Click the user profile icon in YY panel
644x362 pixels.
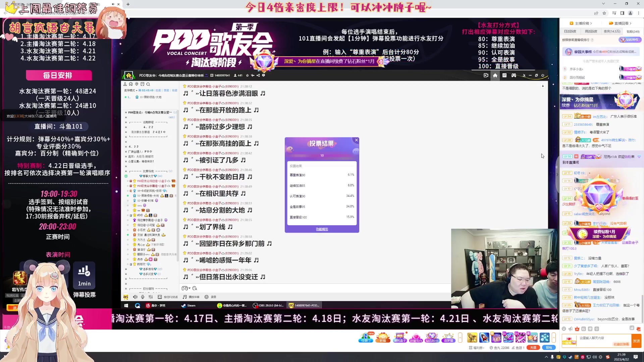coord(125,84)
